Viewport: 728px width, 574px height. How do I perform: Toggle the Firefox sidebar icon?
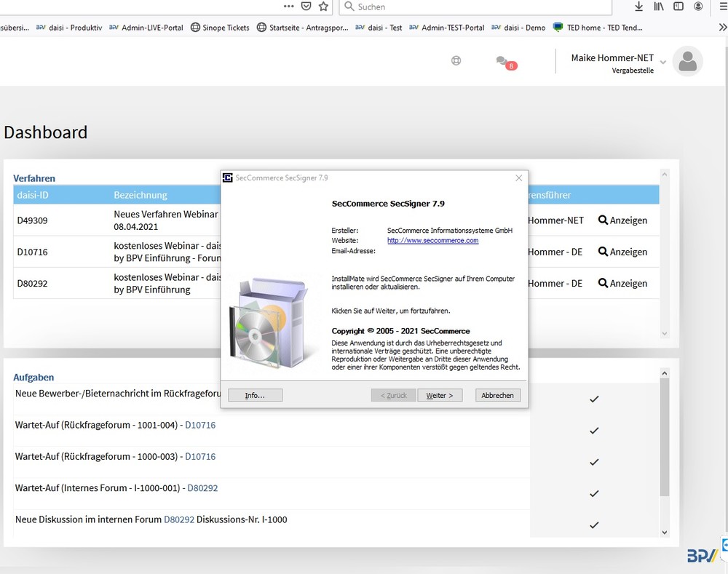[x=678, y=6]
